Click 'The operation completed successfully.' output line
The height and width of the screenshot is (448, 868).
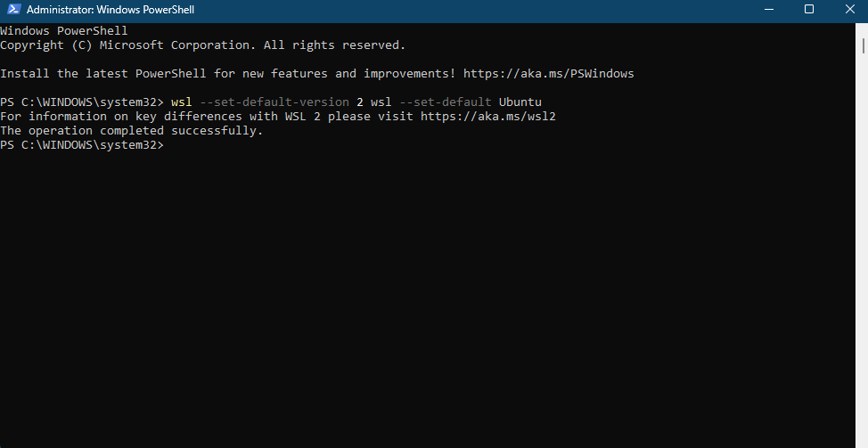tap(132, 131)
